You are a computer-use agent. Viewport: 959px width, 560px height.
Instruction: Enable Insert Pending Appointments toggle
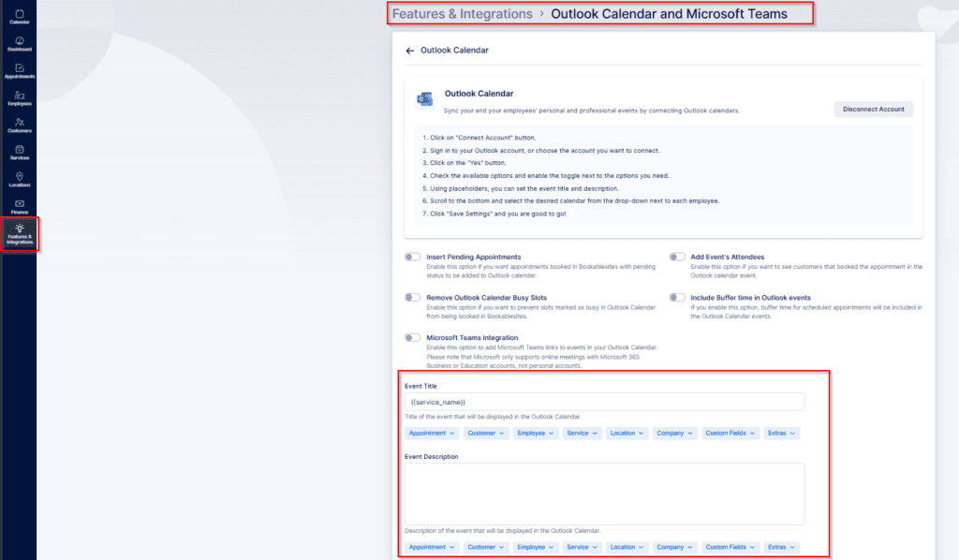[x=413, y=257]
